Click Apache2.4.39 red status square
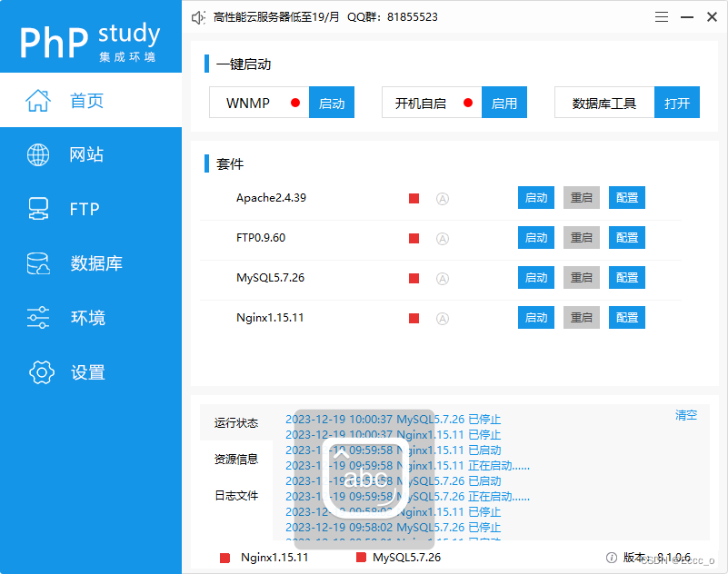This screenshot has width=728, height=574. pyautogui.click(x=414, y=199)
